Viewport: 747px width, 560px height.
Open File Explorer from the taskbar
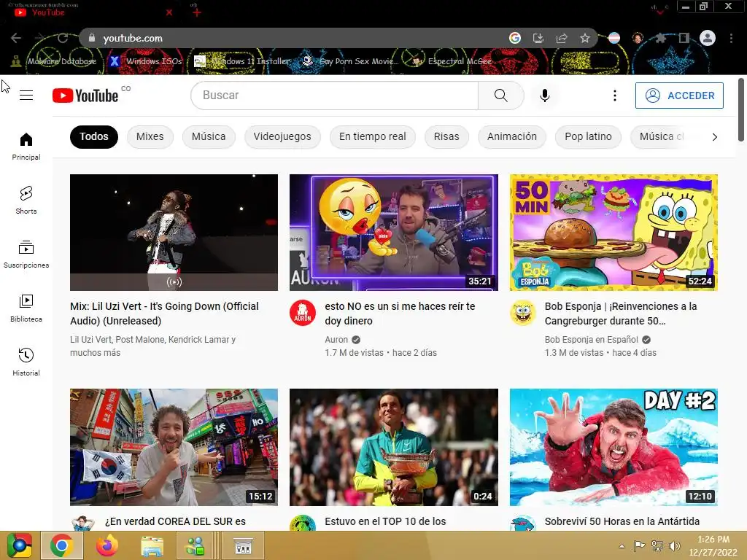tap(152, 545)
